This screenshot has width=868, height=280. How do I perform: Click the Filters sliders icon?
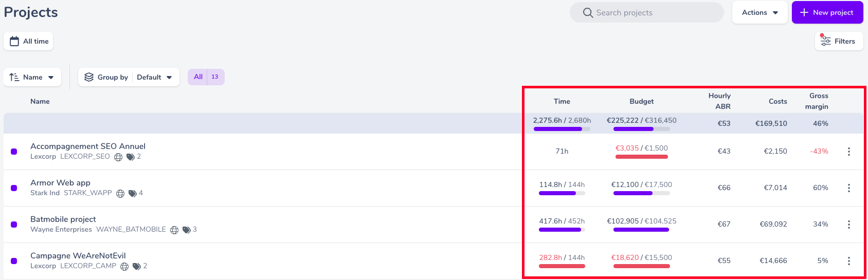point(825,41)
